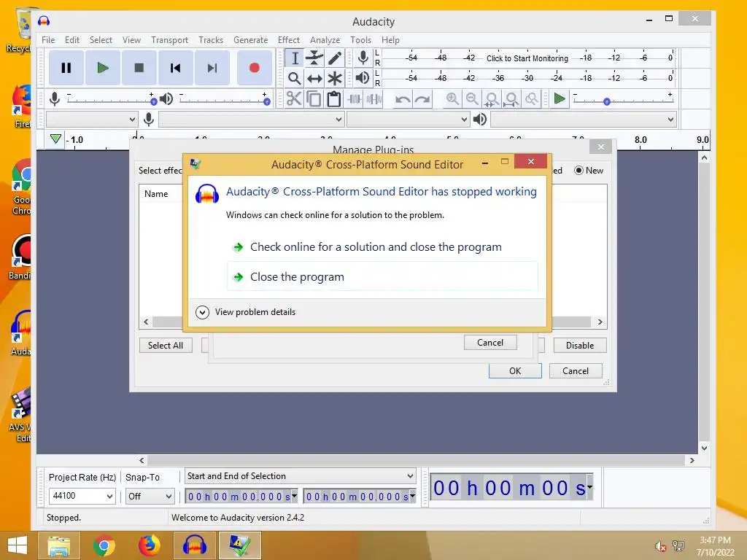The width and height of the screenshot is (747, 560).
Task: Click the Undo arrow icon
Action: pyautogui.click(x=403, y=99)
